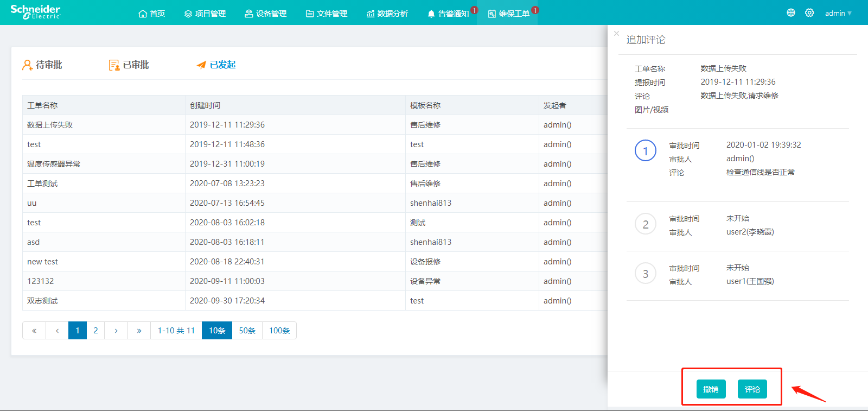Click approval time 2020-01-02 19:39:32
Image resolution: width=868 pixels, height=411 pixels.
[x=764, y=145]
